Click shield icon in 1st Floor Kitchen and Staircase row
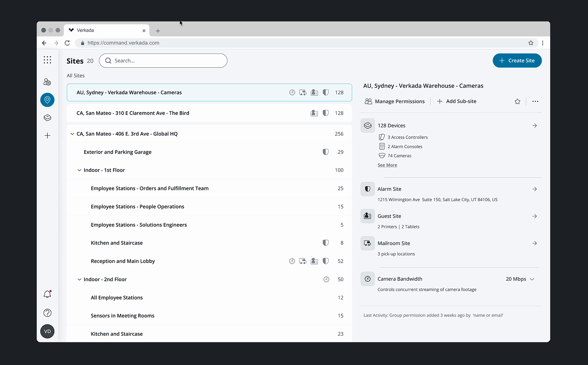 326,243
